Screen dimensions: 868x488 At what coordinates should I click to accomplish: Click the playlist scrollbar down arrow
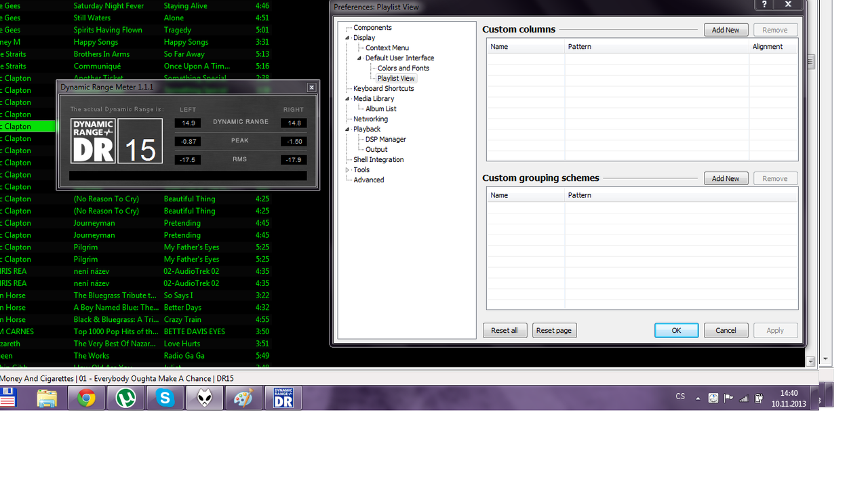810,362
